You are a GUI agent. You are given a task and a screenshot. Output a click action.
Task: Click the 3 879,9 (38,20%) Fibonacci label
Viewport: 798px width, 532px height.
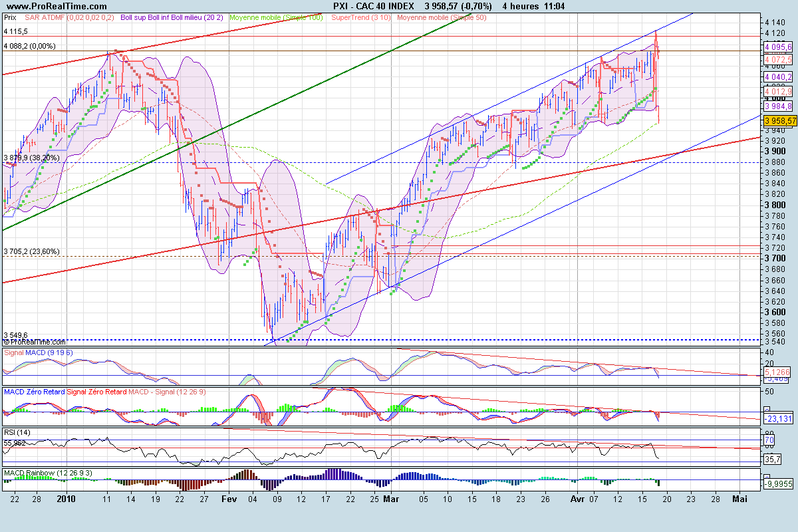point(31,158)
